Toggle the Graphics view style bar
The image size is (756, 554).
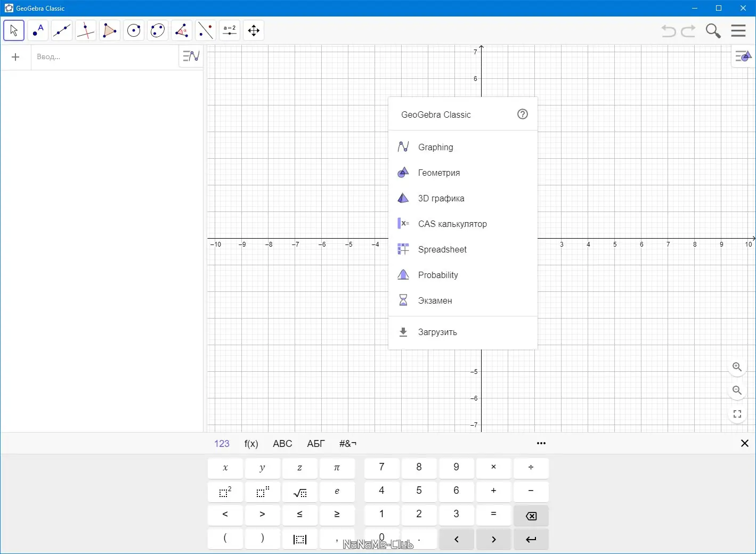pyautogui.click(x=743, y=56)
